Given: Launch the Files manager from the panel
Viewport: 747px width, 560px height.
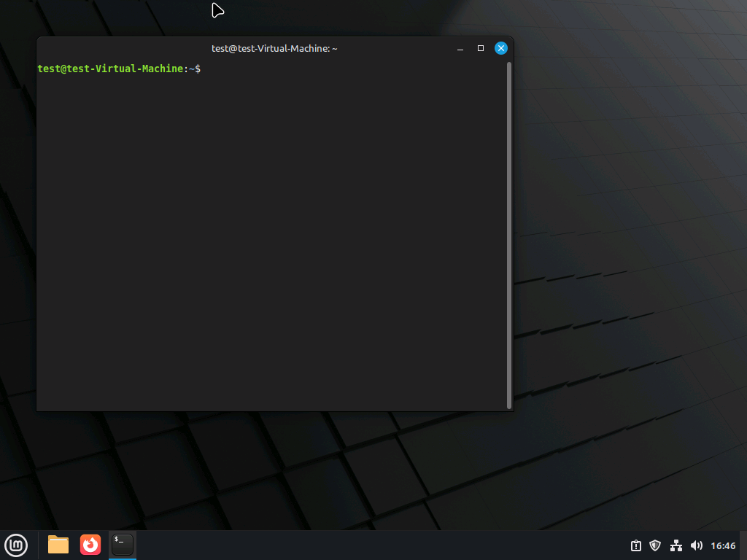Looking at the screenshot, I should [58, 545].
